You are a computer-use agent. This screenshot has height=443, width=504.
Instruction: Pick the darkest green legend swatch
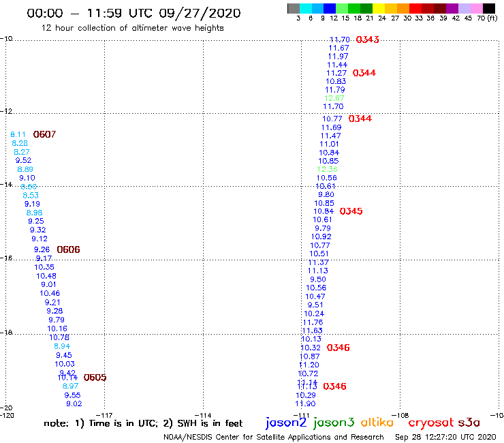[366, 8]
